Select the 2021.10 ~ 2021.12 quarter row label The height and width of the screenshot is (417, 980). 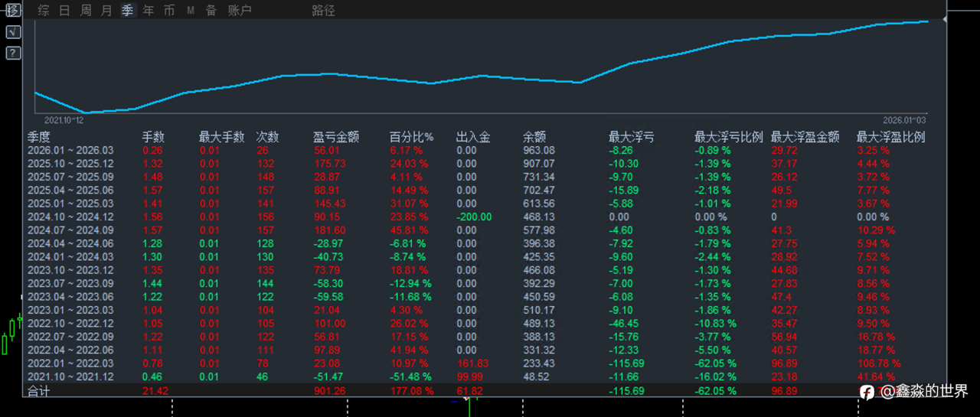(x=70, y=376)
